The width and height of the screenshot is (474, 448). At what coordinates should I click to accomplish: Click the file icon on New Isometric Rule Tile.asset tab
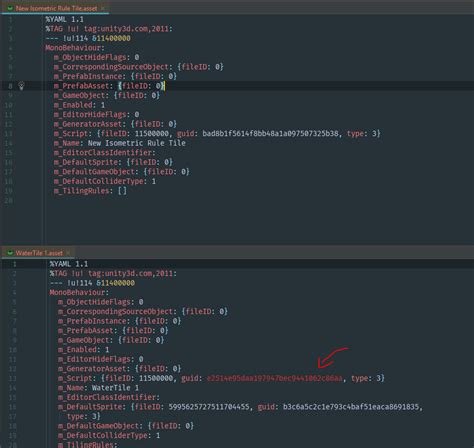[10, 8]
